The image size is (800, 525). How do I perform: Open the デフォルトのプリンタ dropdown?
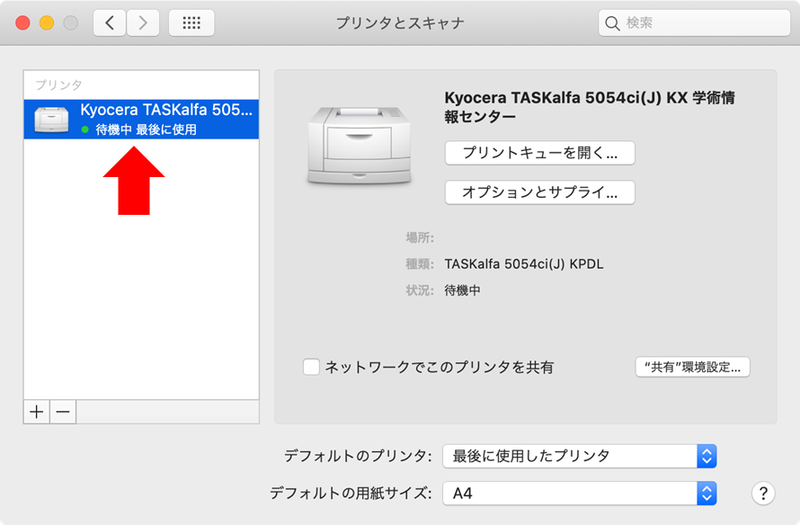[580, 456]
